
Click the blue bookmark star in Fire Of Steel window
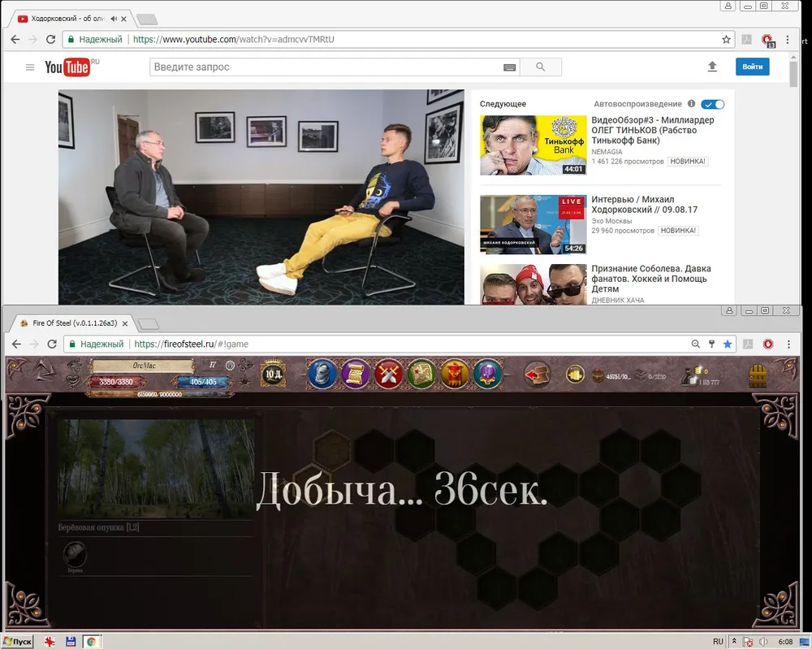(728, 344)
